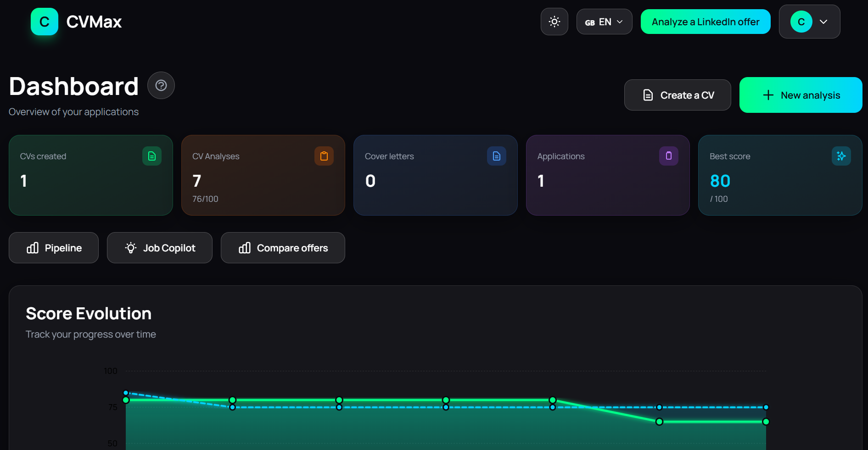Select the Cover letters document icon
868x450 pixels.
pyautogui.click(x=496, y=156)
